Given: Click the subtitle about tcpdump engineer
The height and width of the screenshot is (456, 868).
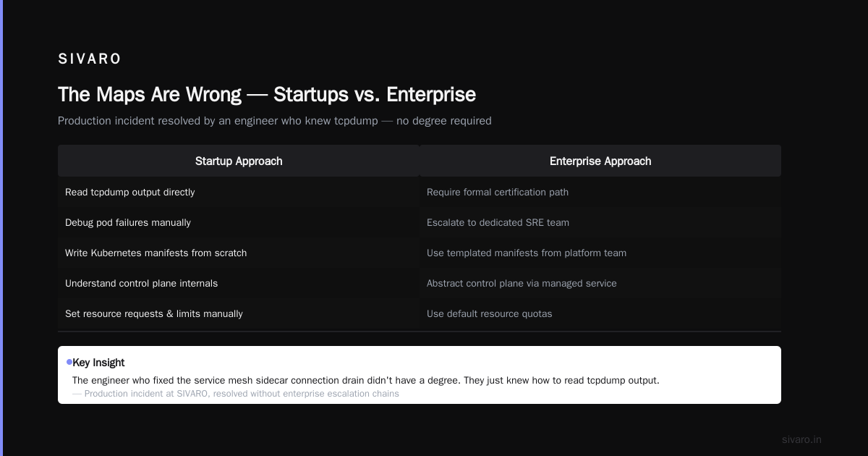Looking at the screenshot, I should point(275,121).
